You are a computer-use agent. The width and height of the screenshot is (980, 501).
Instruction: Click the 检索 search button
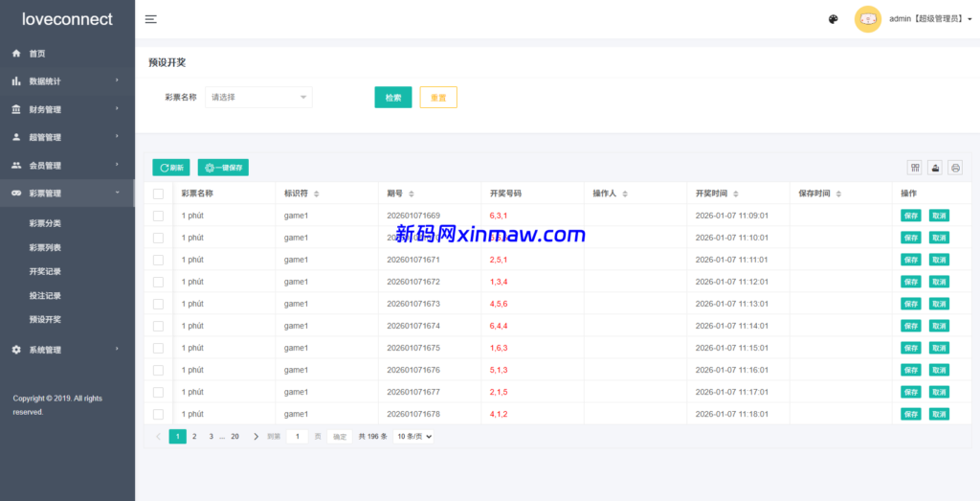(393, 97)
